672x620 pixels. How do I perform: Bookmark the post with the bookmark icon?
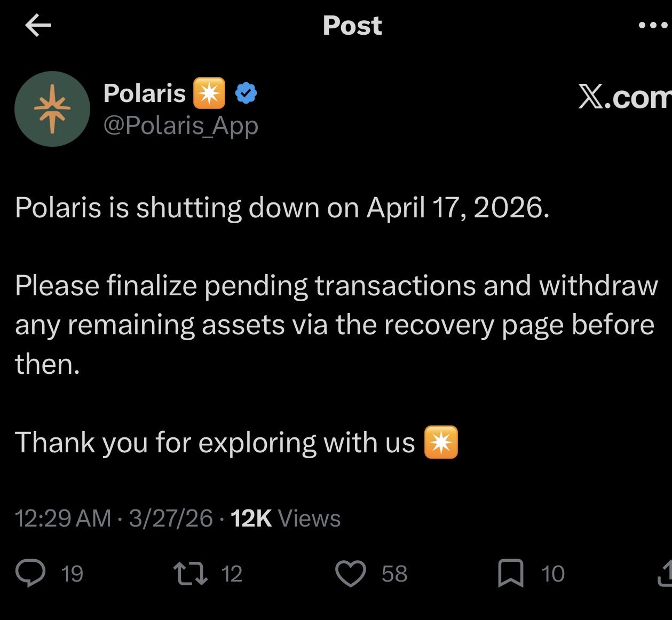point(510,574)
